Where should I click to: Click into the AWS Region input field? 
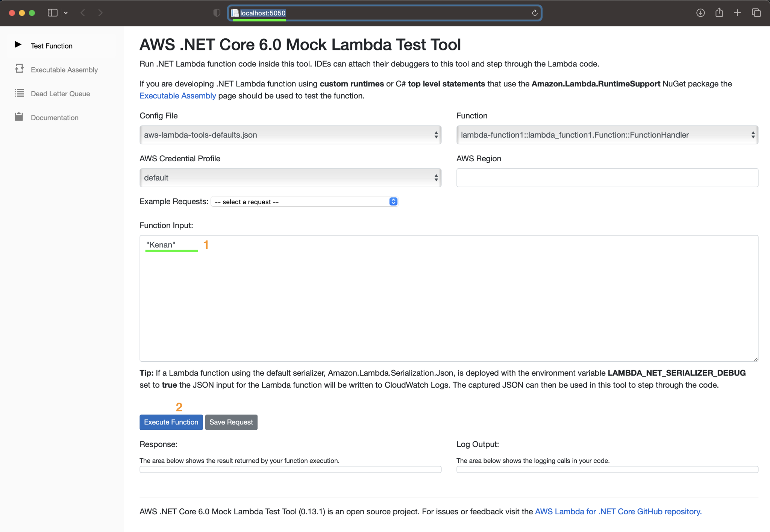coord(607,177)
